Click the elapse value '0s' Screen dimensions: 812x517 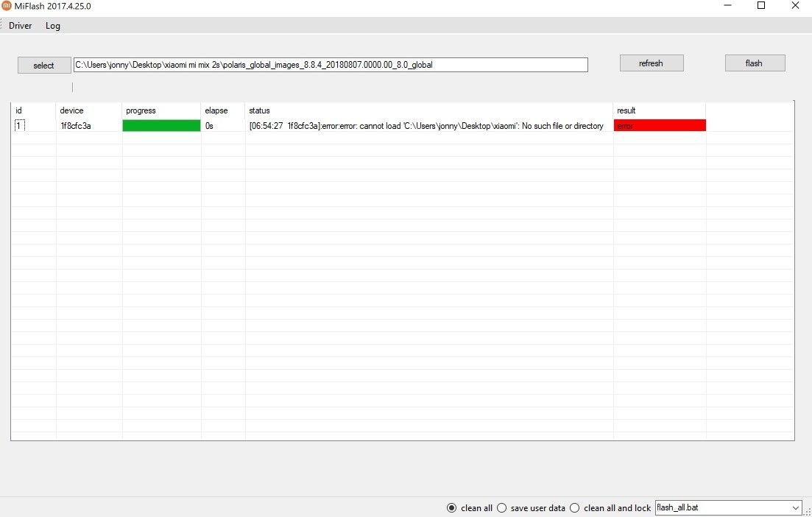tap(209, 126)
